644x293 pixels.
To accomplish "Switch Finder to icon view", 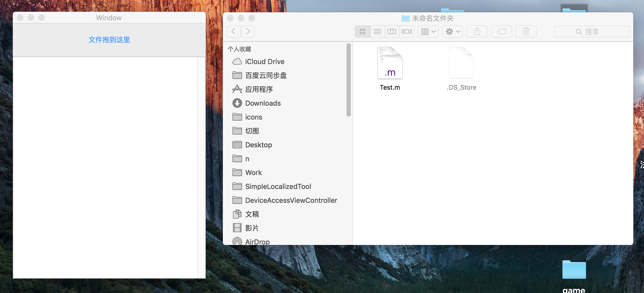I will tap(363, 31).
